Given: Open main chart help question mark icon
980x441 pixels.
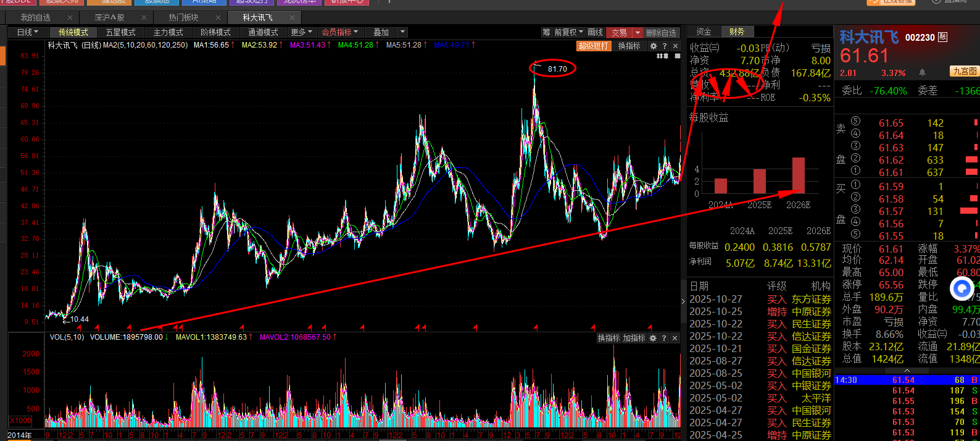Looking at the screenshot, I should click(x=665, y=46).
